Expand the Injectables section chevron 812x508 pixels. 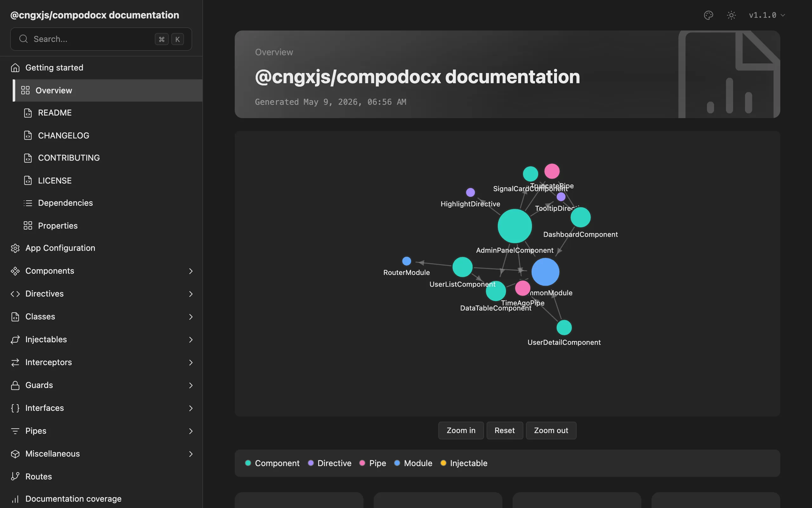click(x=191, y=339)
